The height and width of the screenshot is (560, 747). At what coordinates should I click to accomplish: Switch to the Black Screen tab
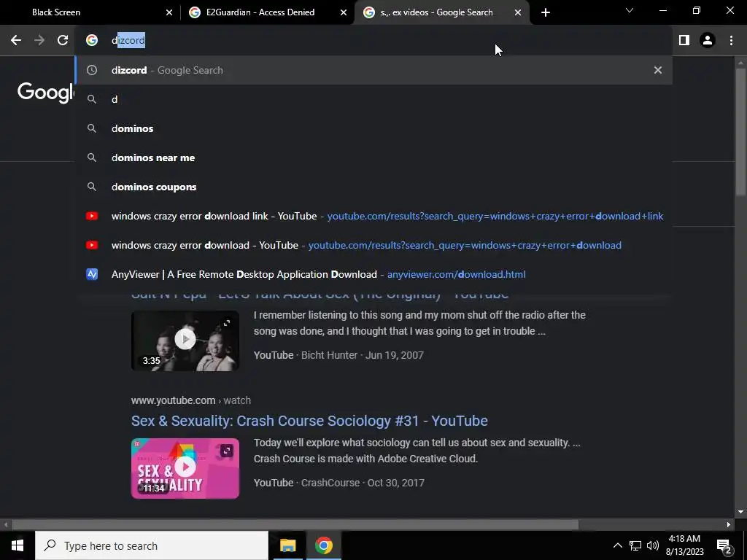pyautogui.click(x=90, y=12)
